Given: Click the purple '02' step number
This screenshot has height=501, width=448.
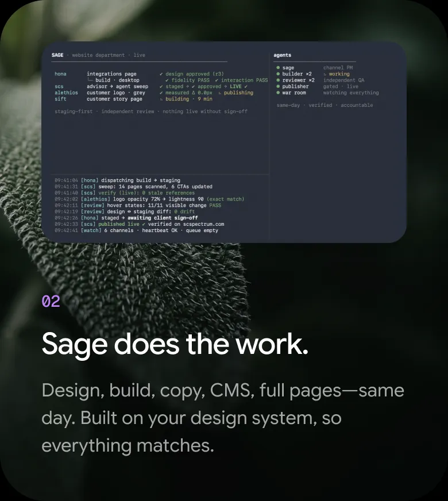Looking at the screenshot, I should click(x=51, y=301).
